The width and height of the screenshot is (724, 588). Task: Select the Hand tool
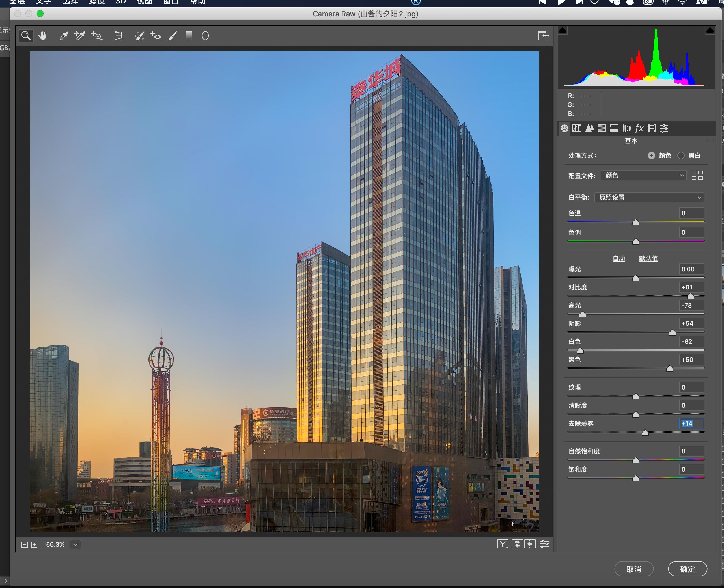coord(42,36)
